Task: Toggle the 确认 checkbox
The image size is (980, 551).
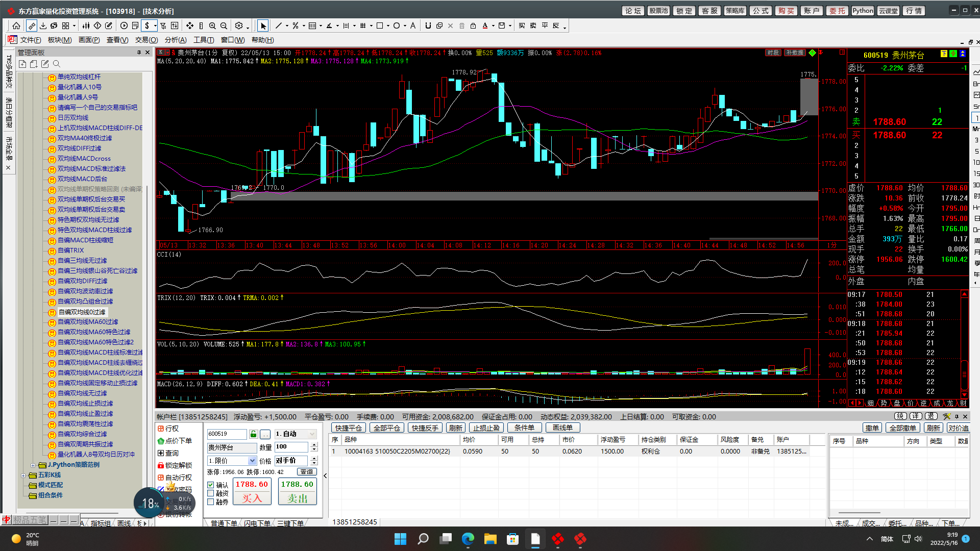Action: [211, 485]
